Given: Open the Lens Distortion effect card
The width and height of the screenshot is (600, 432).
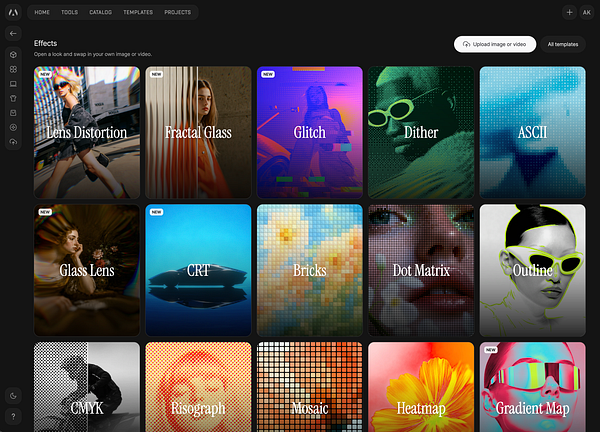Looking at the screenshot, I should click(x=87, y=132).
